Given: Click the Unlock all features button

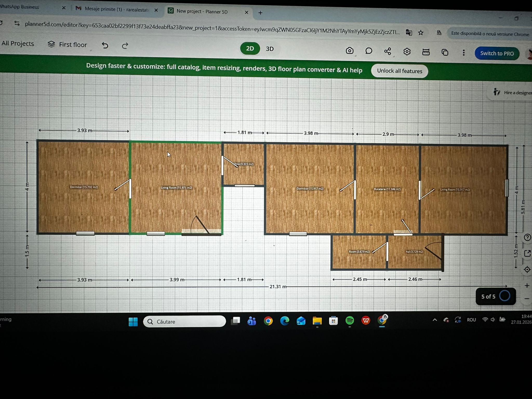Looking at the screenshot, I should [x=399, y=71].
